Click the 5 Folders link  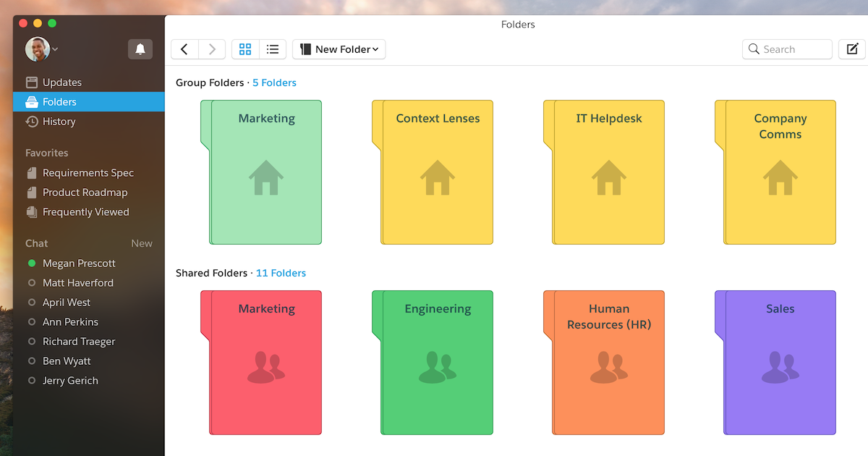coord(274,83)
